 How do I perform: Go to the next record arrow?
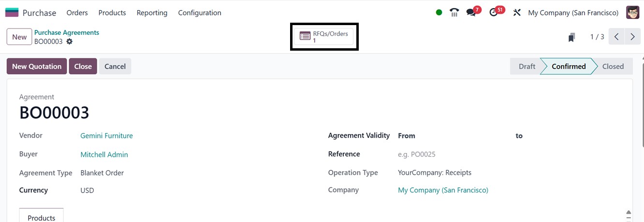(x=632, y=37)
